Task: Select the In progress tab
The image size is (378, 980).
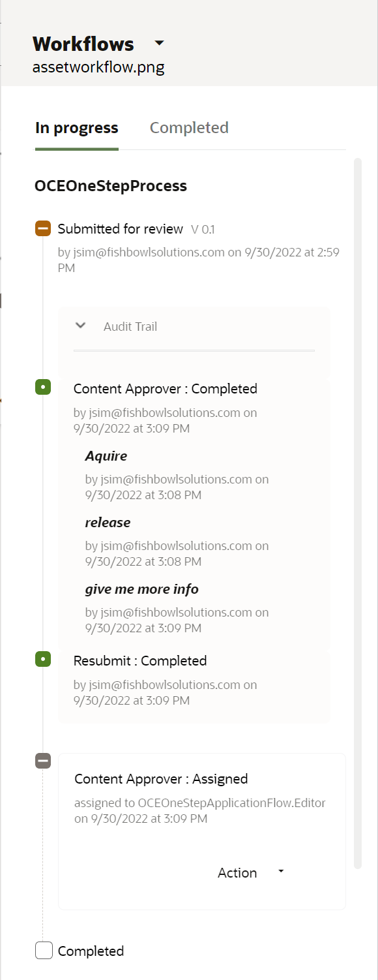Action: pos(77,127)
